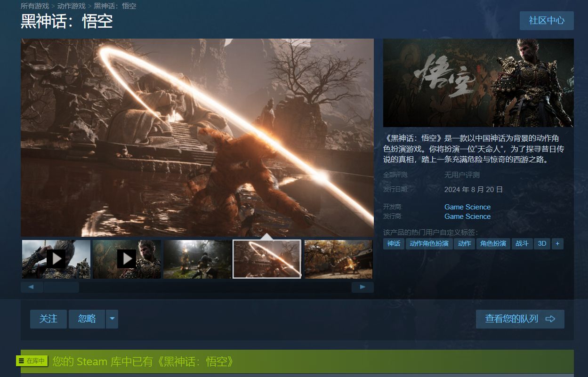
Task: Play the first video thumbnail
Action: [x=56, y=259]
